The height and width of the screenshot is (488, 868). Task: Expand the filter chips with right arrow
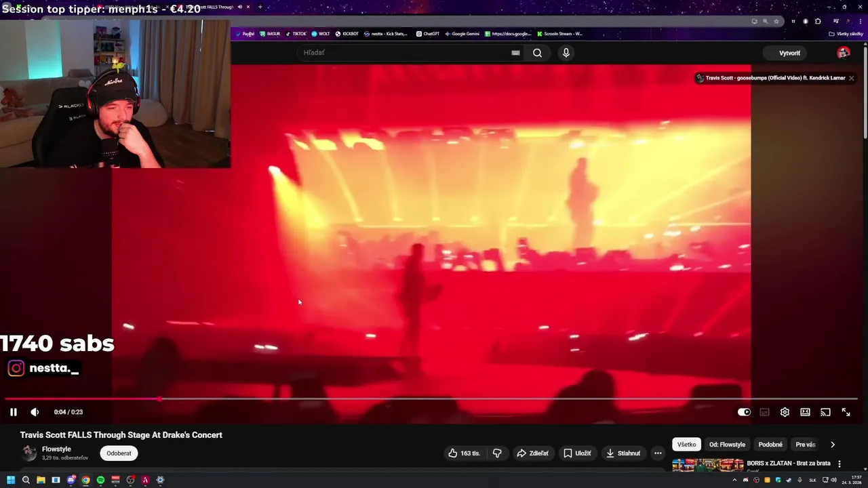(x=833, y=445)
